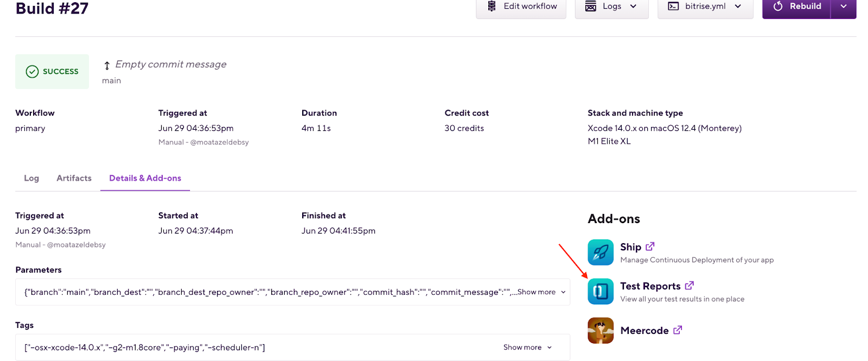Click the Edit workflow button
Viewport: 868px width, 361px height.
(x=521, y=7)
